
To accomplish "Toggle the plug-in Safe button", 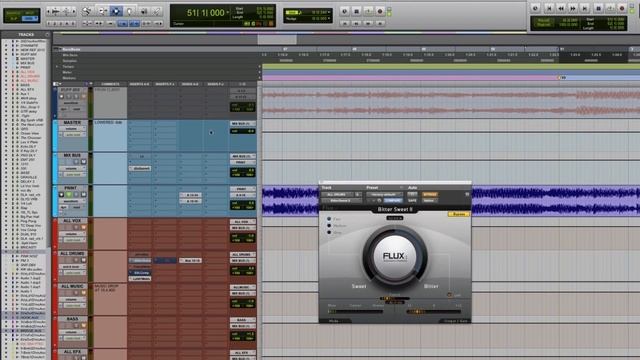I will 412,201.
